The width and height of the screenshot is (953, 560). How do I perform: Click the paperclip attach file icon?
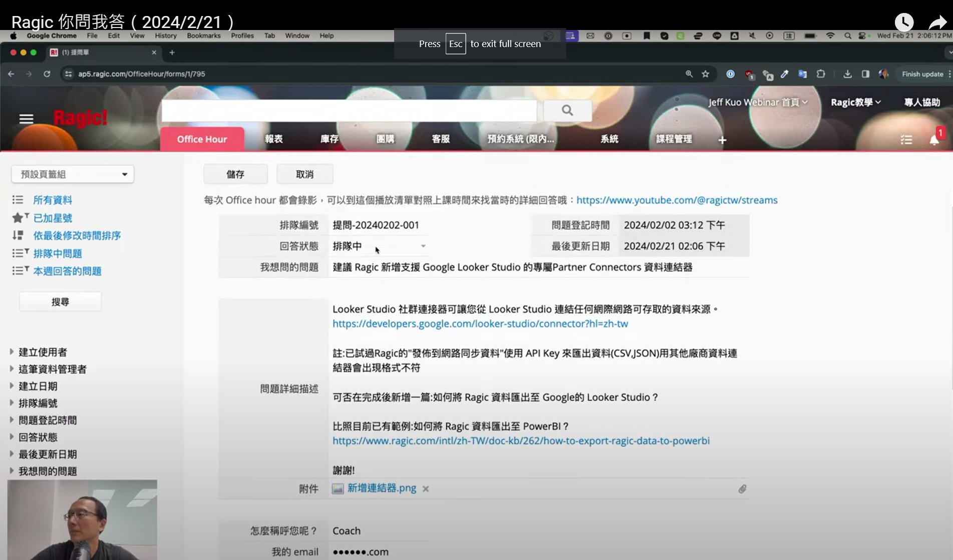[742, 489]
